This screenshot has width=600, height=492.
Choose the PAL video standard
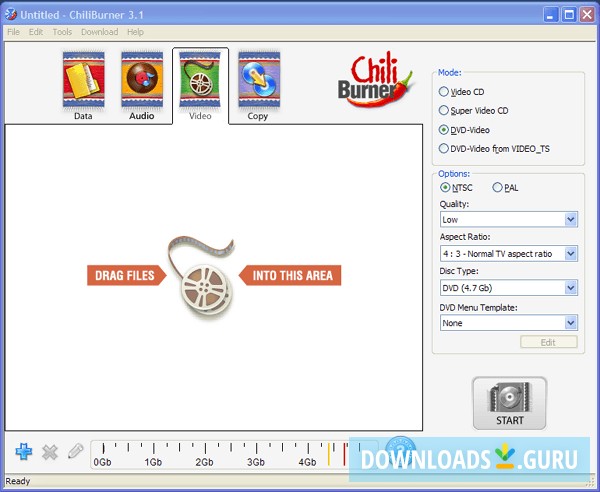coord(505,188)
